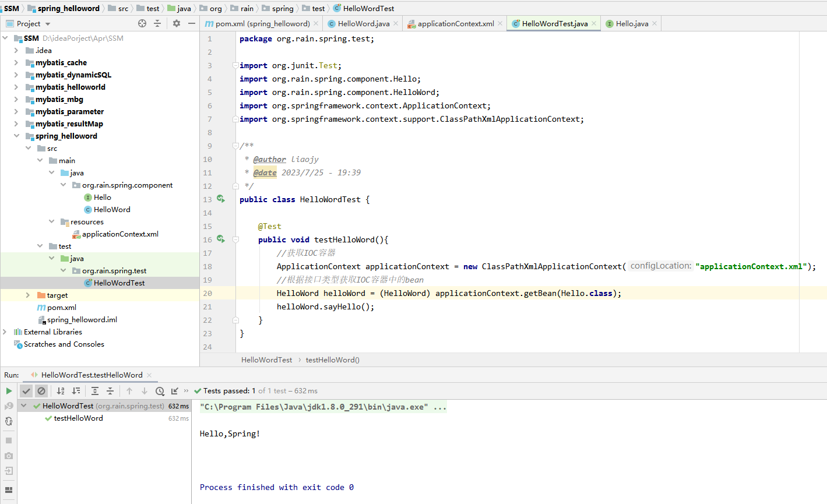Expand the target folder
This screenshot has height=504, width=827.
[x=28, y=295]
